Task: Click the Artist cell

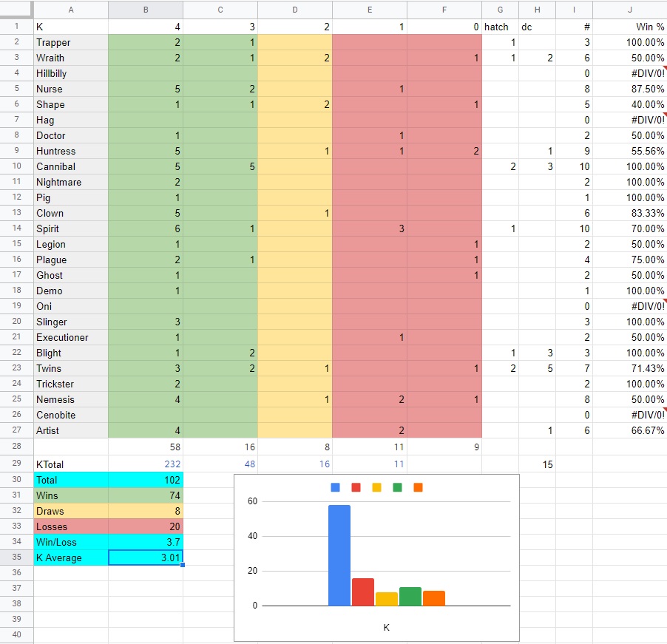Action: [71, 430]
